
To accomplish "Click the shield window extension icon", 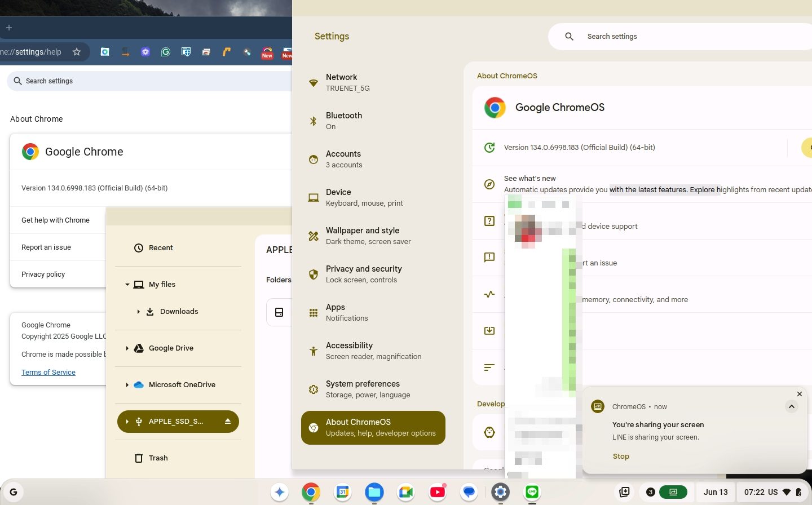I will tap(186, 52).
